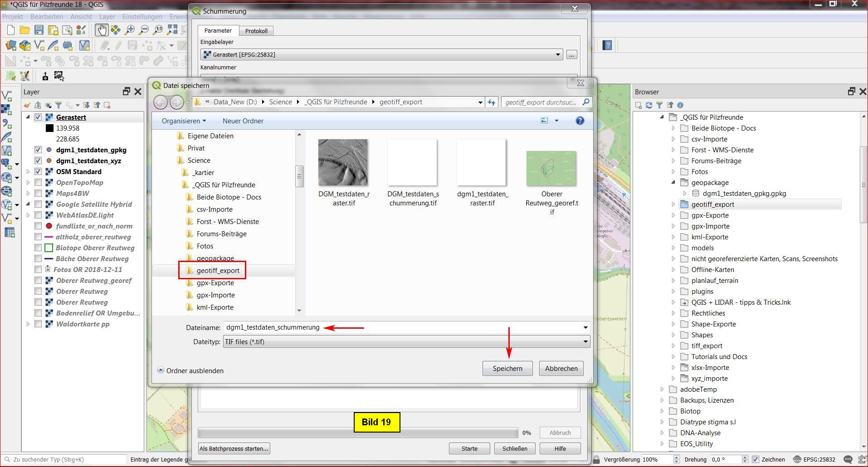The width and height of the screenshot is (868, 467).
Task: Open the Organisieren dropdown menu
Action: [x=184, y=121]
